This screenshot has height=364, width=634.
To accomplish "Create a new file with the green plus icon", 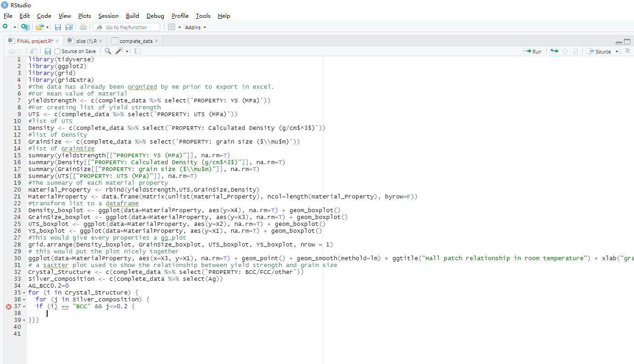I will [5, 27].
